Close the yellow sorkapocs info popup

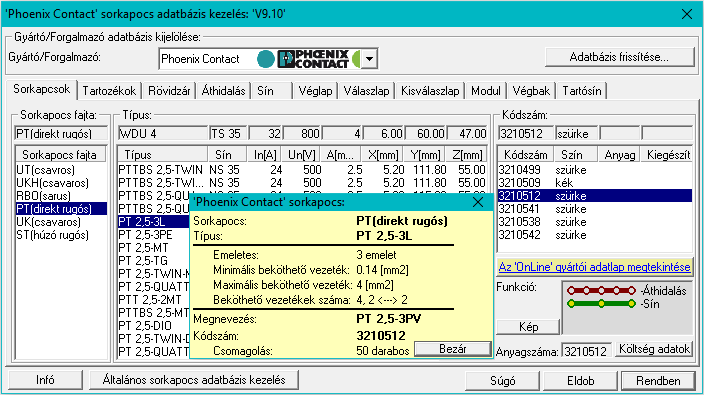tap(478, 202)
